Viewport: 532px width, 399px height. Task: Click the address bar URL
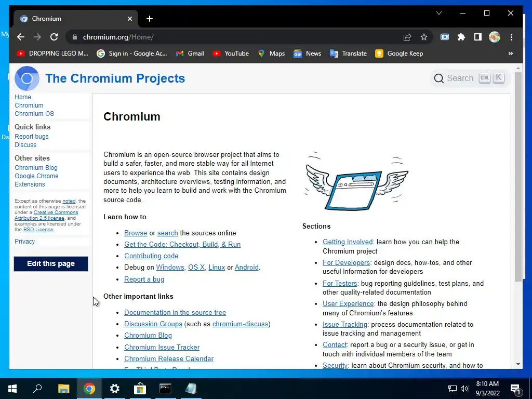pos(118,37)
